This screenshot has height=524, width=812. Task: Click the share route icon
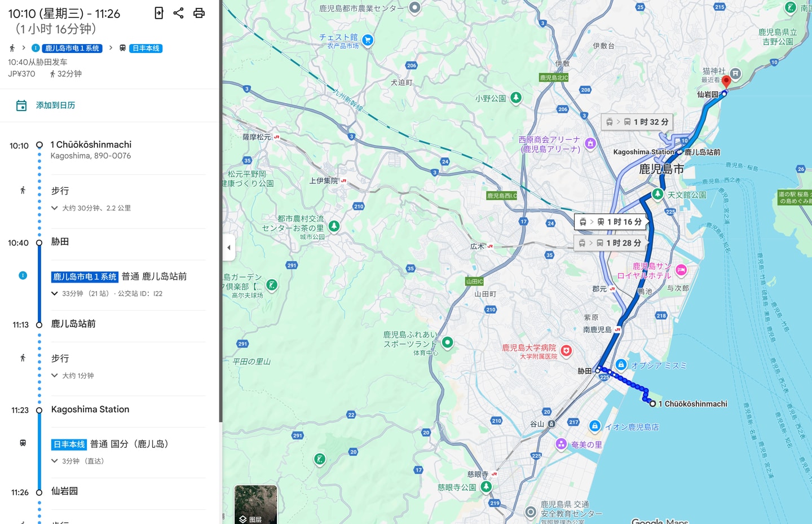[179, 13]
